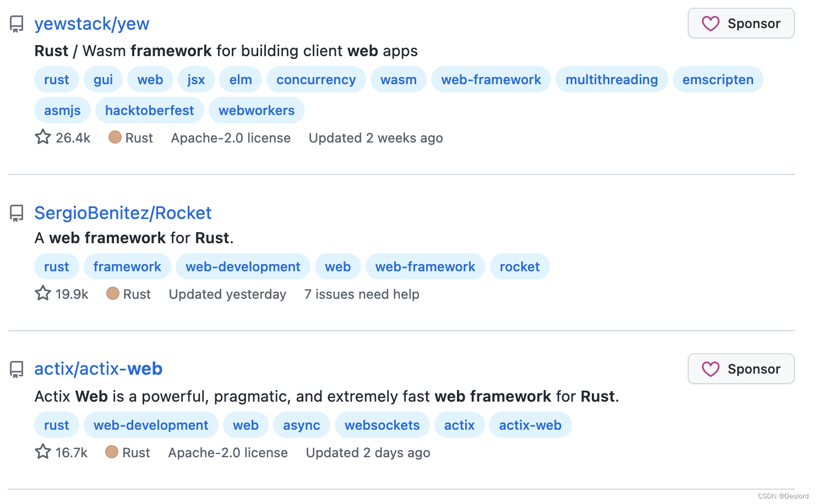Sponsor the yewstack/yew project
The width and height of the screenshot is (817, 504).
tap(741, 23)
